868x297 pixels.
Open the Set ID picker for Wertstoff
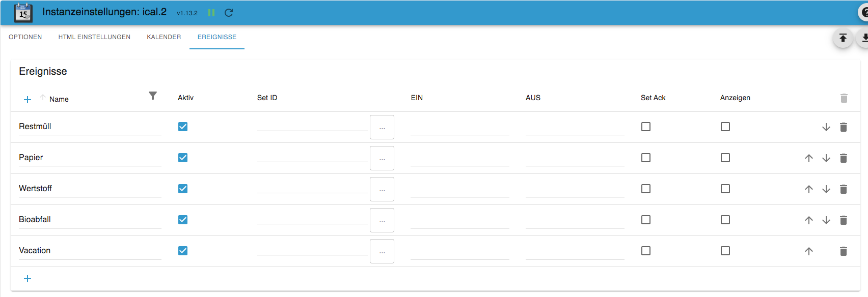382,189
